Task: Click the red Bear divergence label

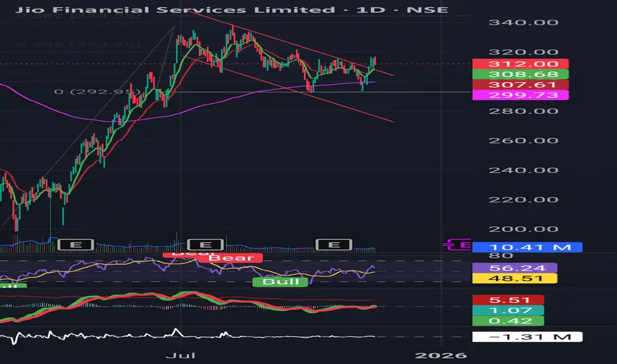Action: 232,258
